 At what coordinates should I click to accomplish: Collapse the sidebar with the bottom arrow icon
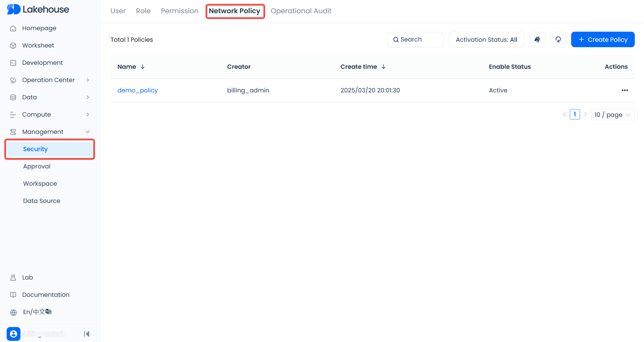coord(87,334)
